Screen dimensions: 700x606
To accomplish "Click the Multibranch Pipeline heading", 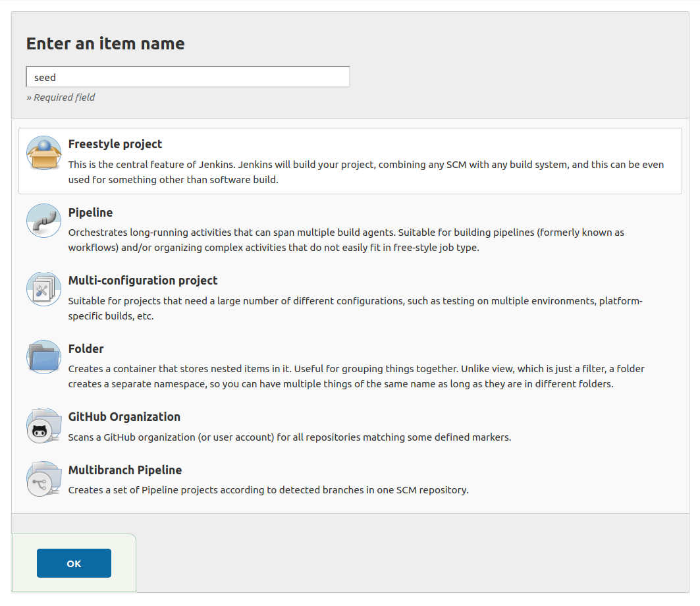I will [x=125, y=470].
